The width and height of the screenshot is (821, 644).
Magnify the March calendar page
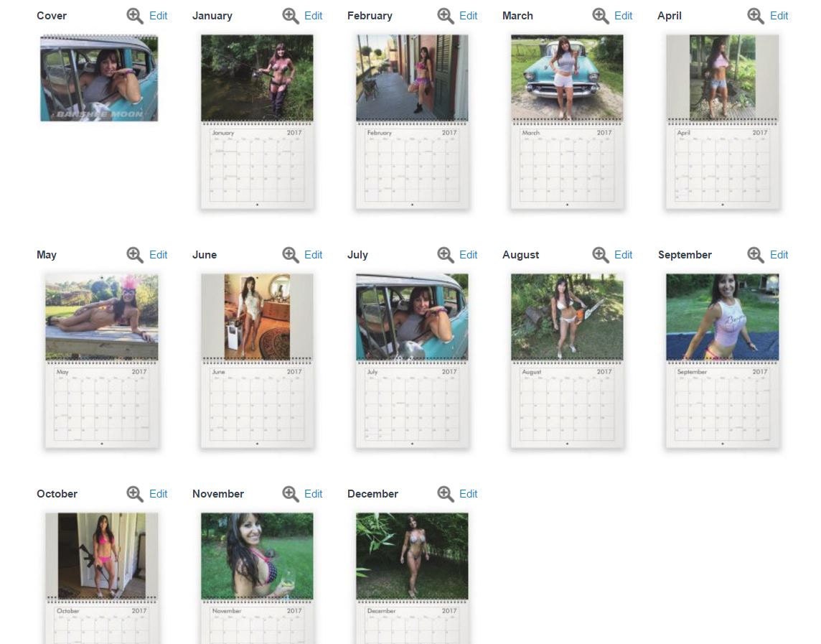click(600, 16)
